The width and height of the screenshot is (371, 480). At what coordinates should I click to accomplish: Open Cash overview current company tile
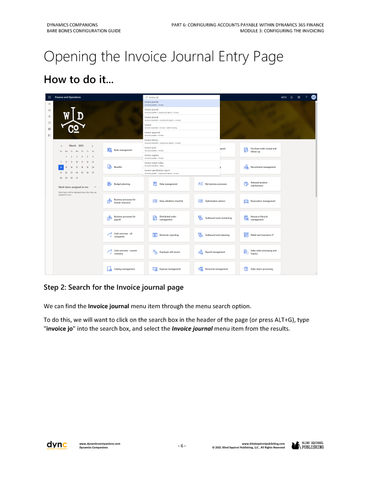tap(124, 252)
